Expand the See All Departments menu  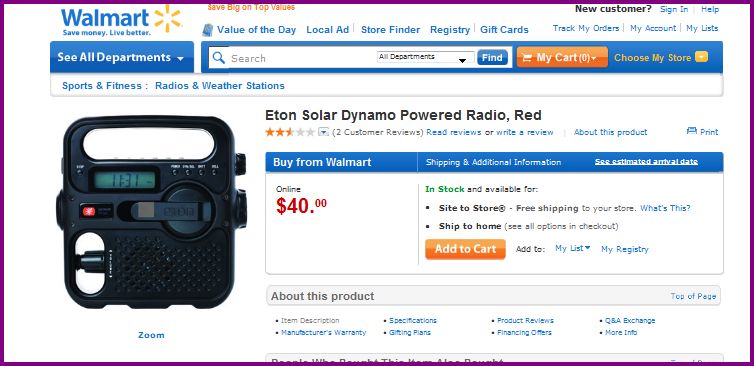point(122,57)
